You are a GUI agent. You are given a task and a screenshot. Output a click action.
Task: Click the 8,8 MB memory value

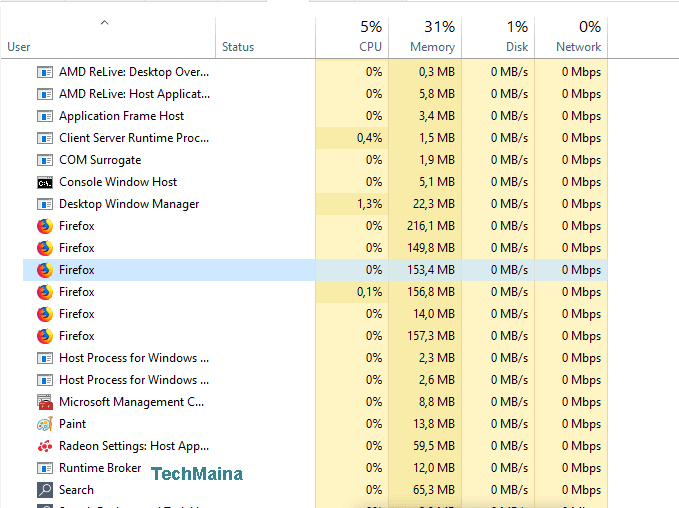click(437, 402)
